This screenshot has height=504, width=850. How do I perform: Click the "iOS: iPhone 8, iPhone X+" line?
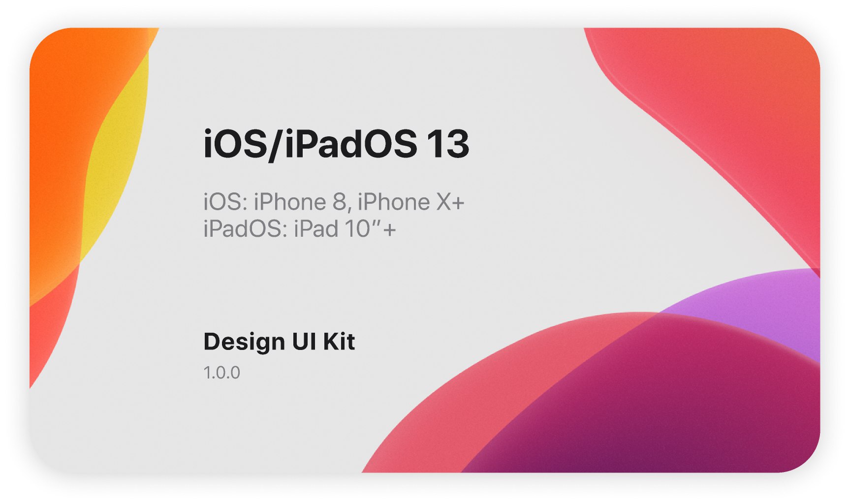(x=334, y=202)
